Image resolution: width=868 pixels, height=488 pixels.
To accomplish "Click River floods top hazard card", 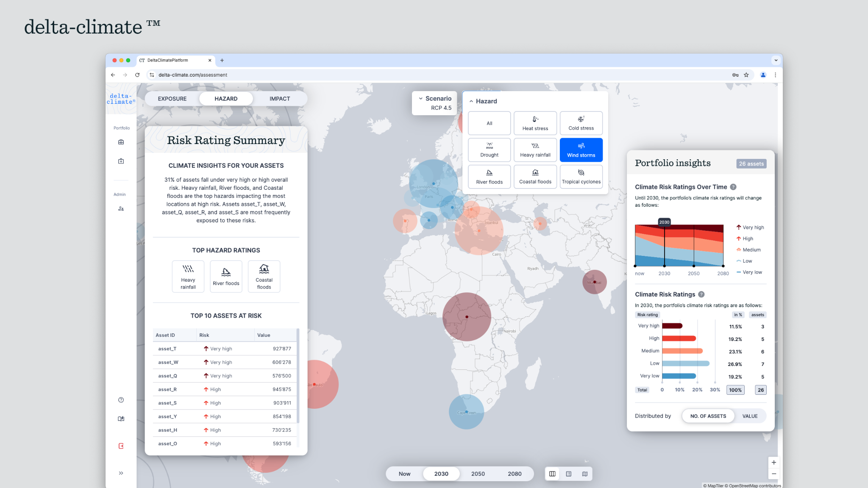I will (x=226, y=277).
